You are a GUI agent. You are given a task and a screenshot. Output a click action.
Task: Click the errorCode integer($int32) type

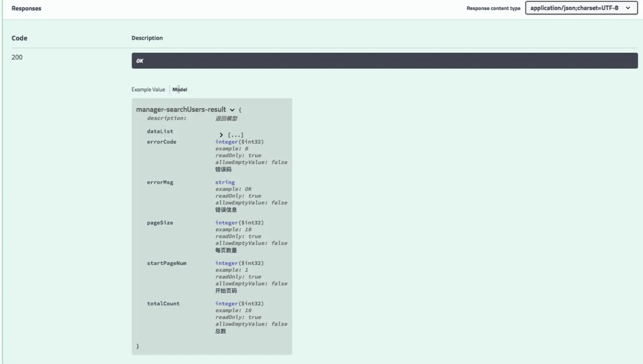(240, 142)
